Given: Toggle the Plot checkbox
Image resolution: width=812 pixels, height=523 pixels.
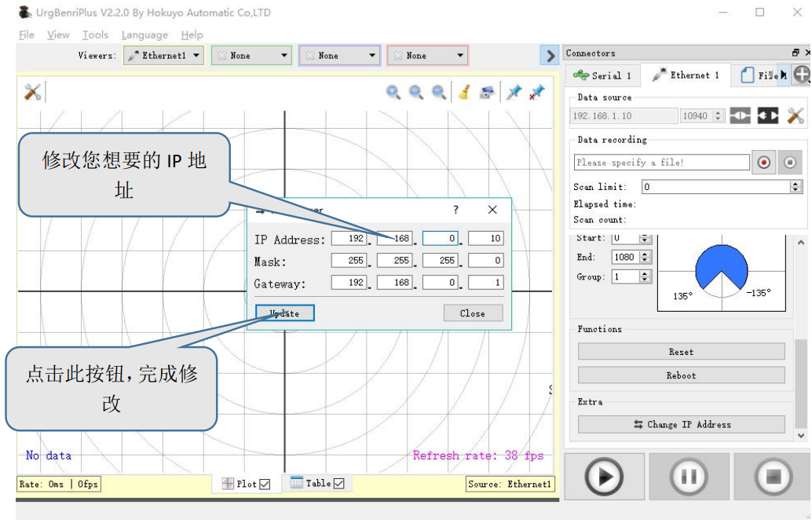Looking at the screenshot, I should (x=265, y=485).
